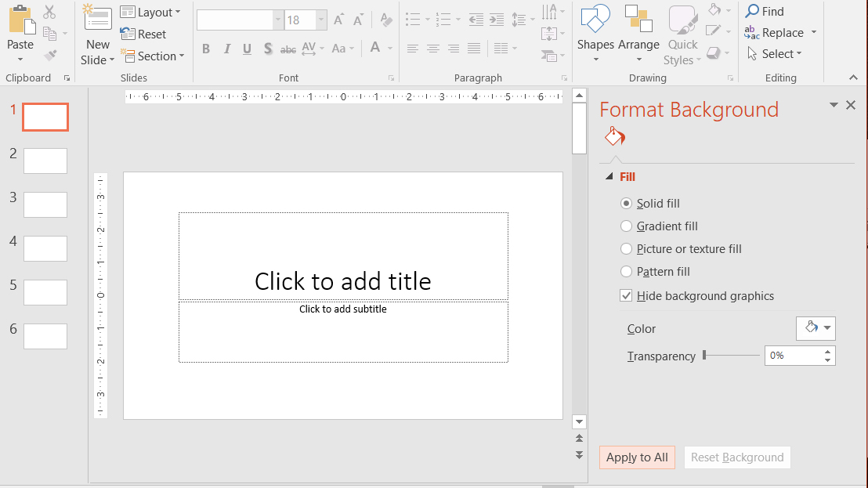
Task: Apply Underline text formatting
Action: [248, 49]
